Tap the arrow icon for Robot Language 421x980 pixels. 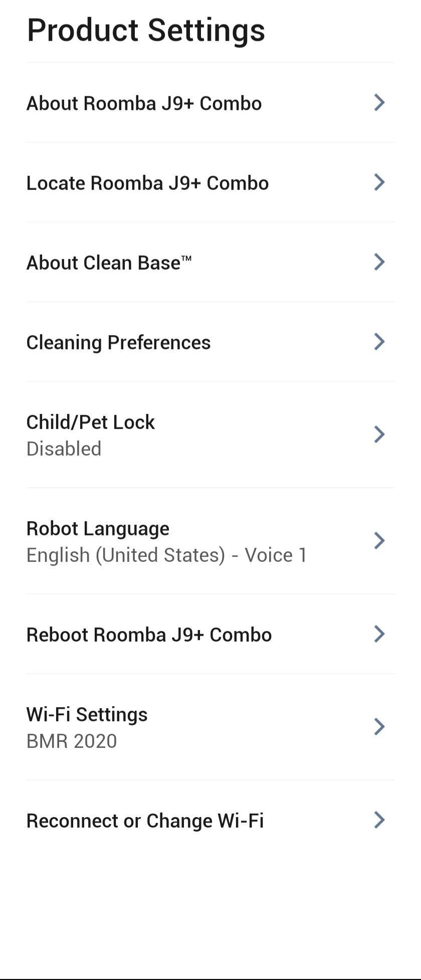point(379,541)
